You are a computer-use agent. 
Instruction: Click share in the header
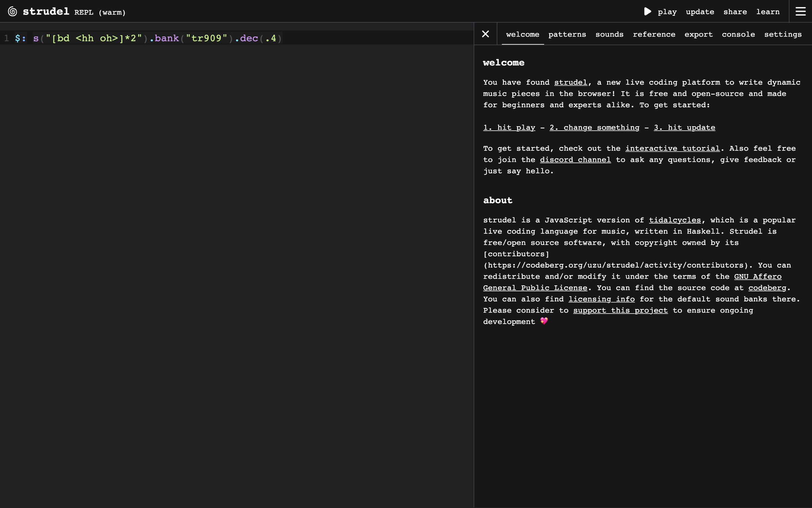[735, 12]
